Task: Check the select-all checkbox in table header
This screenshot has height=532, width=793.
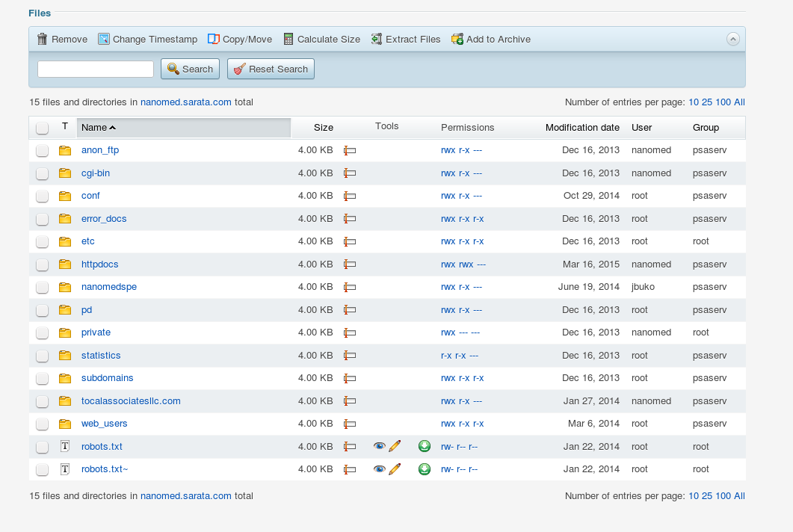Action: [43, 128]
